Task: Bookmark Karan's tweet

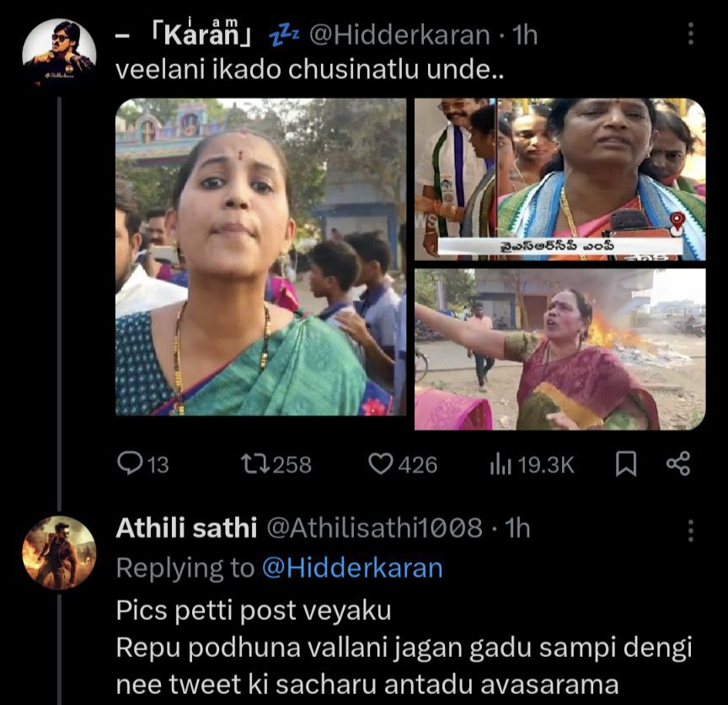Action: (x=625, y=464)
